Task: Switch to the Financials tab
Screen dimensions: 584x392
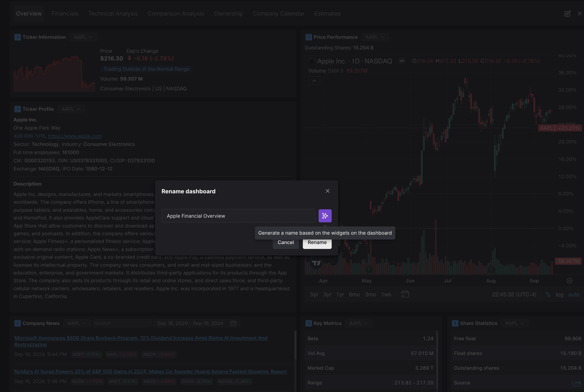Action: click(65, 13)
